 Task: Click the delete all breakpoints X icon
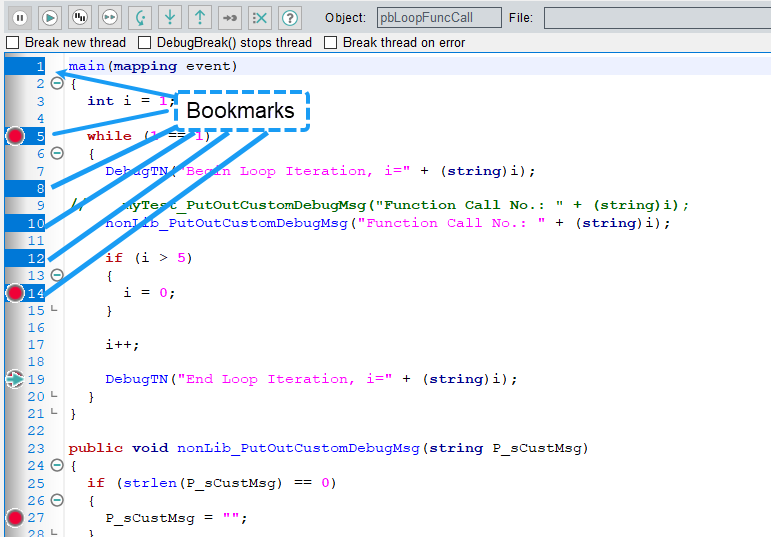click(x=259, y=17)
